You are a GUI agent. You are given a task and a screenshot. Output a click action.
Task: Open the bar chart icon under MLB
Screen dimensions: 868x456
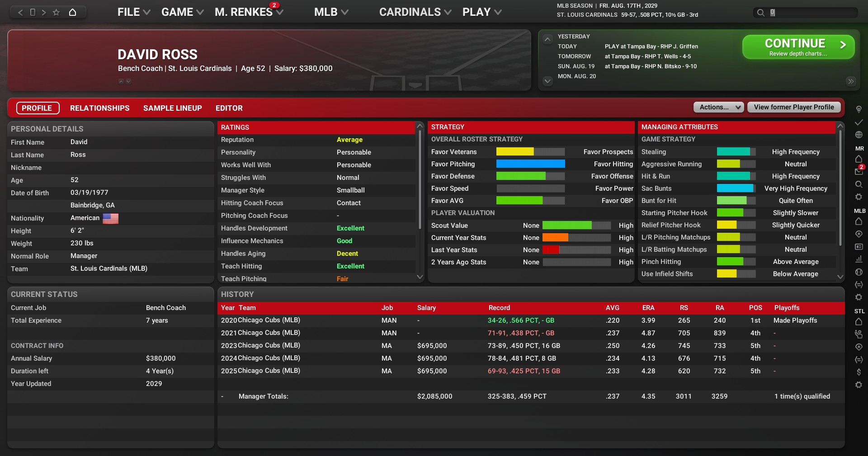coord(859,259)
